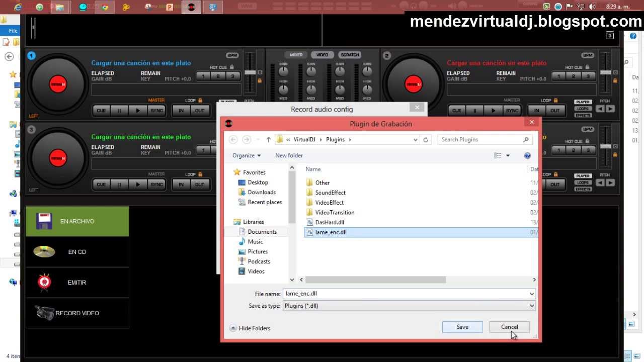Open the VideoEffect folder
The image size is (644, 362).
coord(330,203)
